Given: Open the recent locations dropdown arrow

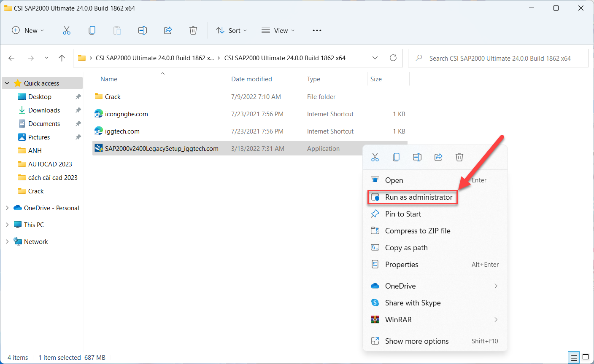Looking at the screenshot, I should (x=46, y=58).
